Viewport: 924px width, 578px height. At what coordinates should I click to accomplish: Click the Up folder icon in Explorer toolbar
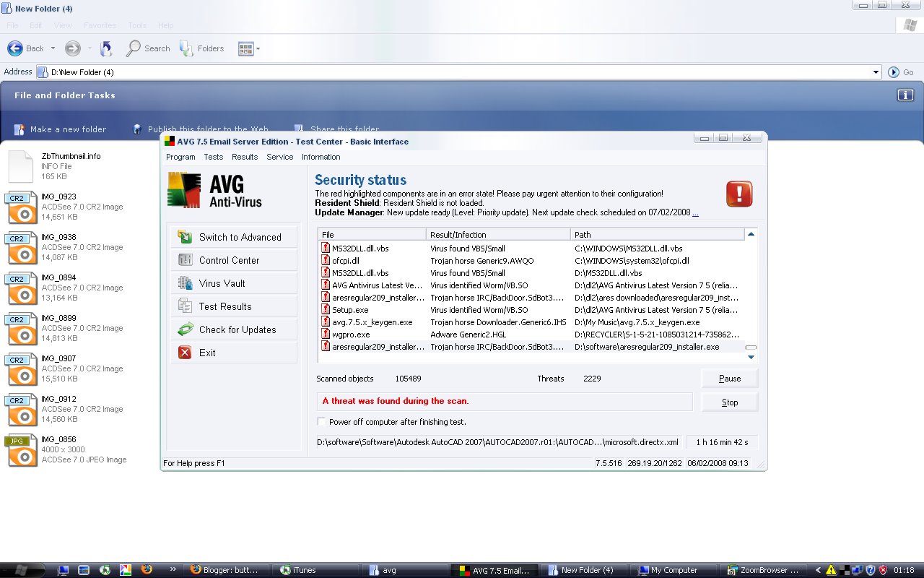coord(106,48)
